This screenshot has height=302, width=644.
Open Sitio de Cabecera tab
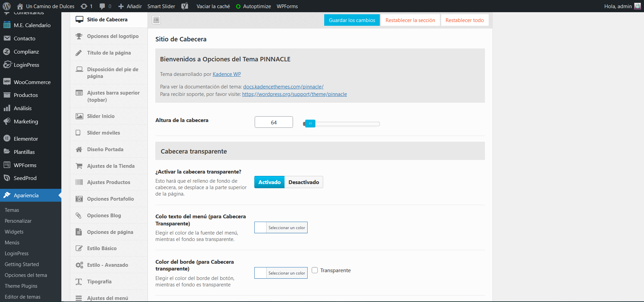click(x=109, y=20)
